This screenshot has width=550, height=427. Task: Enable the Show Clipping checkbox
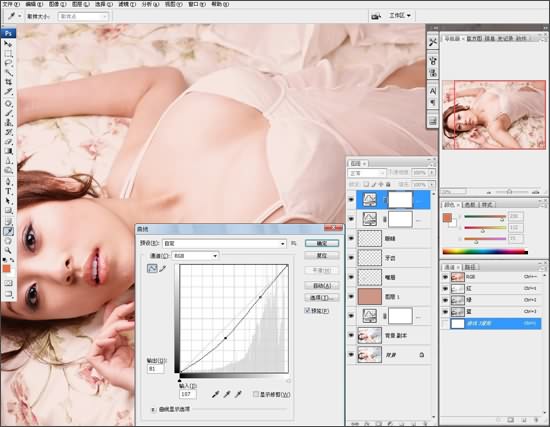pyautogui.click(x=256, y=394)
